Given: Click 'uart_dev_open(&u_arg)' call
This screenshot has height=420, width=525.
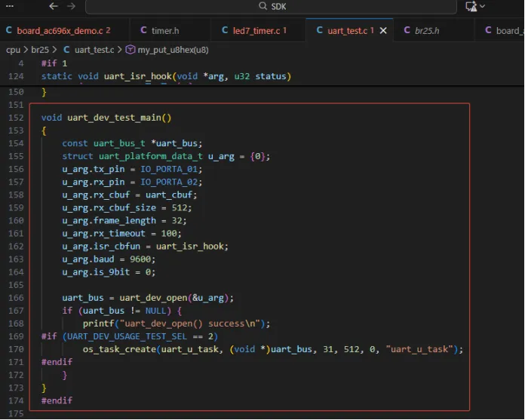Looking at the screenshot, I should coord(173,298).
